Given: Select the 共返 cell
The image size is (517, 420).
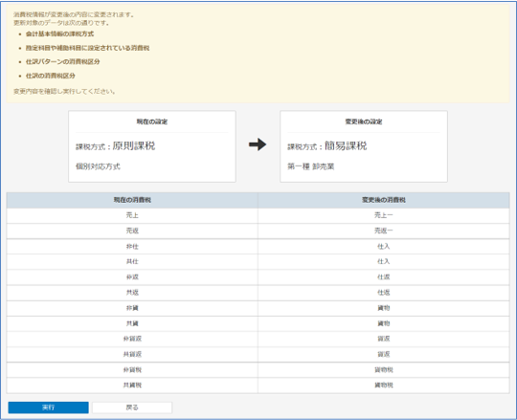Looking at the screenshot, I should coord(132,293).
